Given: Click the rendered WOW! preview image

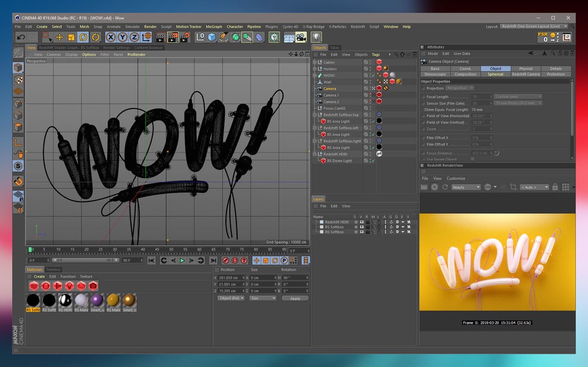Looking at the screenshot, I should coord(497,262).
